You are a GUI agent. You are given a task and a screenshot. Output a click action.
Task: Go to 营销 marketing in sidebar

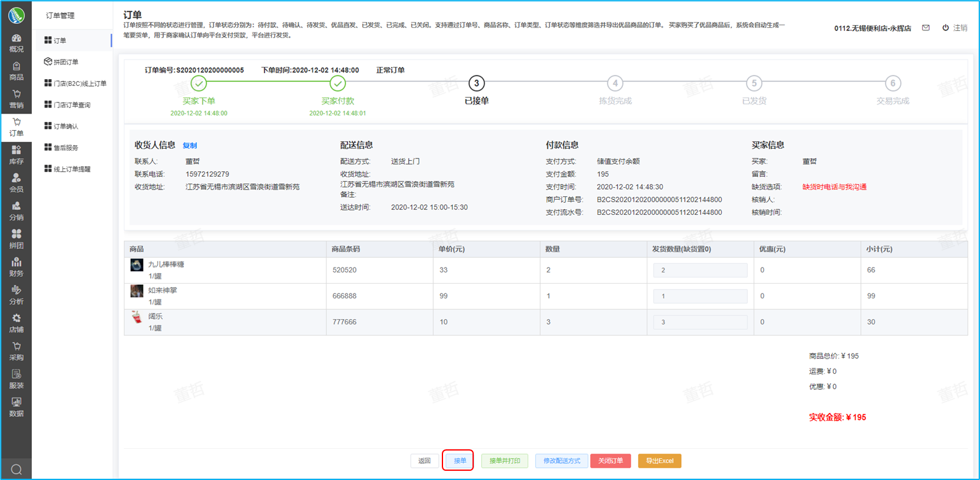(17, 99)
